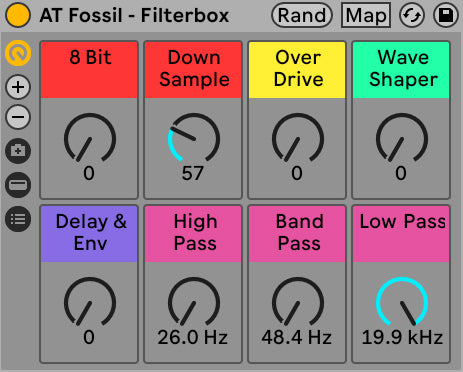Toggle the macro controls view icon

(18, 53)
